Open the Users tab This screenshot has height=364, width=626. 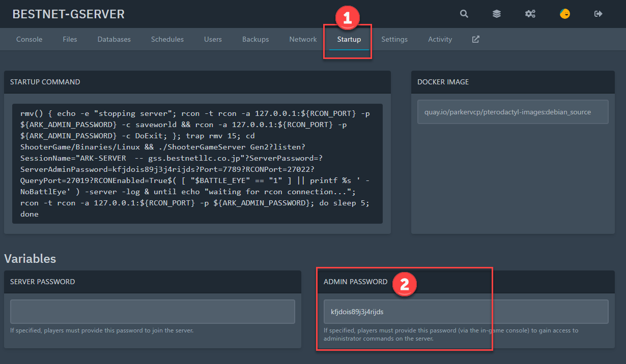(x=213, y=39)
